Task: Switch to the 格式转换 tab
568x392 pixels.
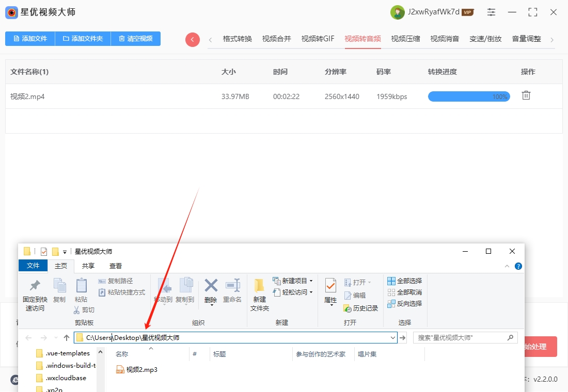Action: 238,39
